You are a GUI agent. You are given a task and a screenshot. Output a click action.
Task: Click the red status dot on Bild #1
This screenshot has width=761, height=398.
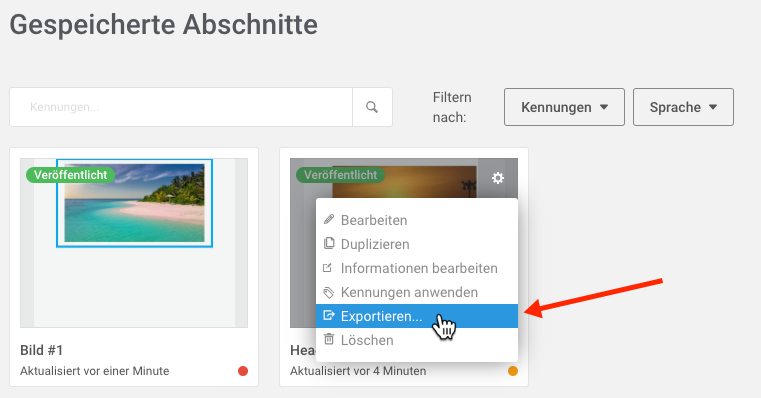point(243,371)
